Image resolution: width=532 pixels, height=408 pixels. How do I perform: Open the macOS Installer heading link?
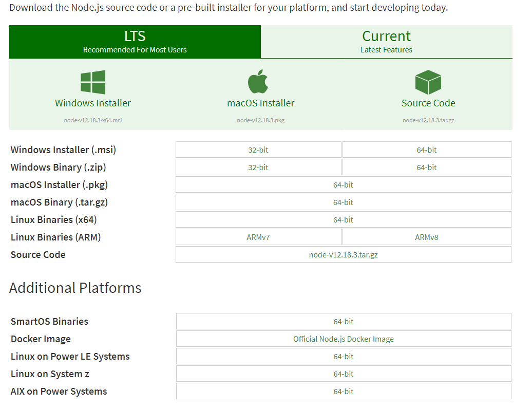coord(260,103)
